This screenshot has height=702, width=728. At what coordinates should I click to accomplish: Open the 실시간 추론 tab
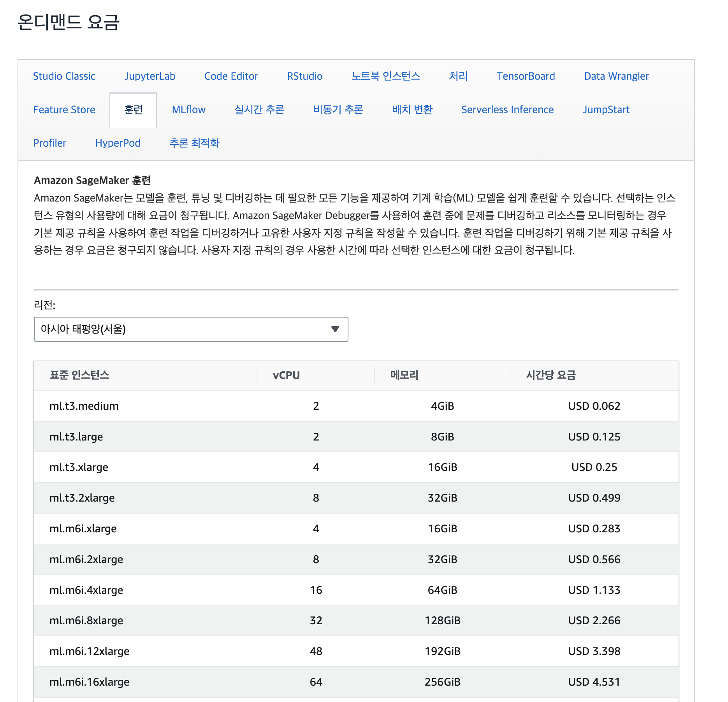(x=260, y=110)
